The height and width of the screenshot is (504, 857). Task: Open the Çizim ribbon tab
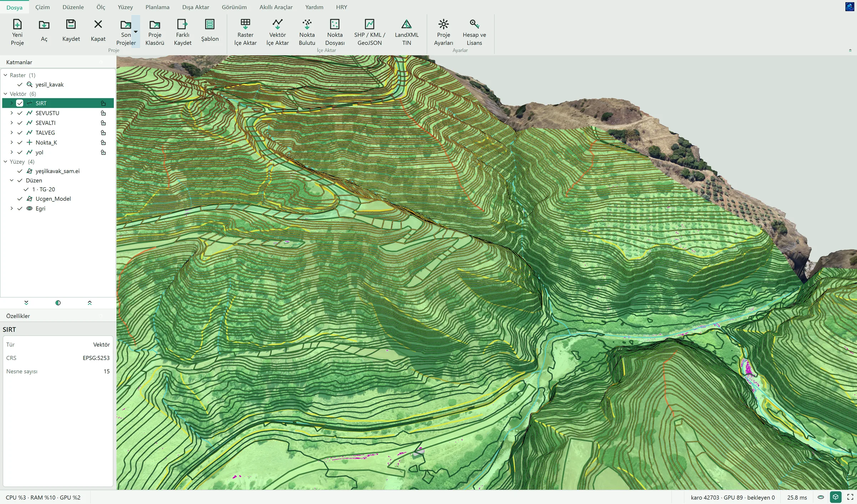click(42, 7)
